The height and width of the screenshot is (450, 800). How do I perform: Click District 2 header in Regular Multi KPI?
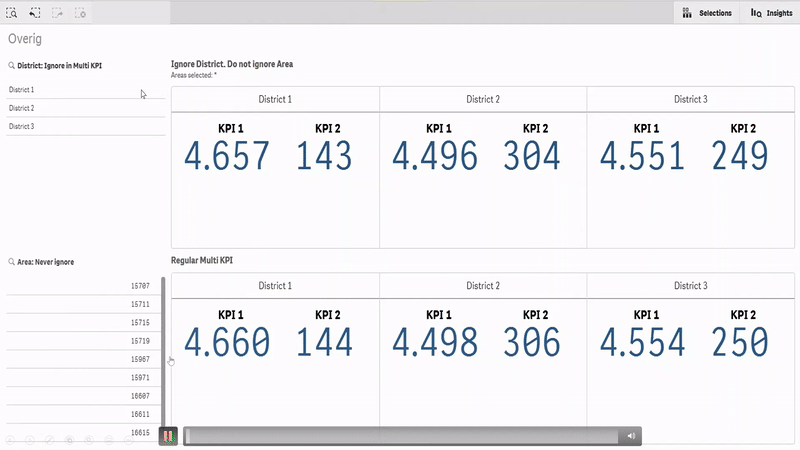click(483, 286)
